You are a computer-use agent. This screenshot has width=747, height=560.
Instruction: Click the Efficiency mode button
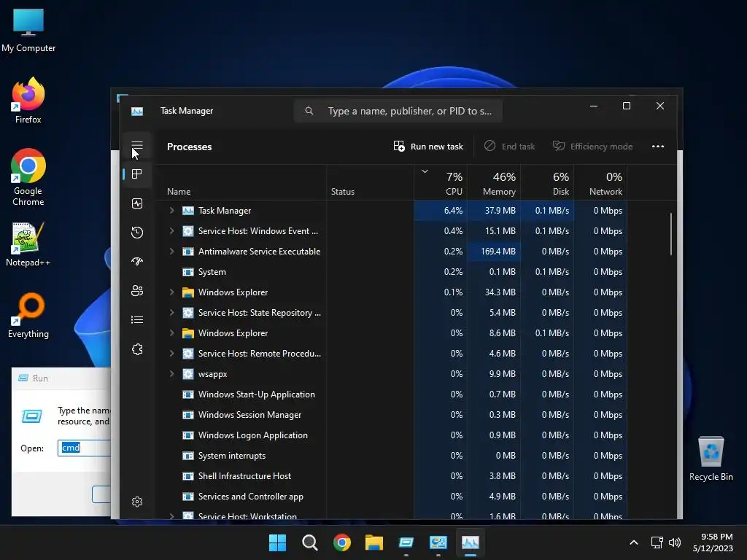(x=592, y=146)
